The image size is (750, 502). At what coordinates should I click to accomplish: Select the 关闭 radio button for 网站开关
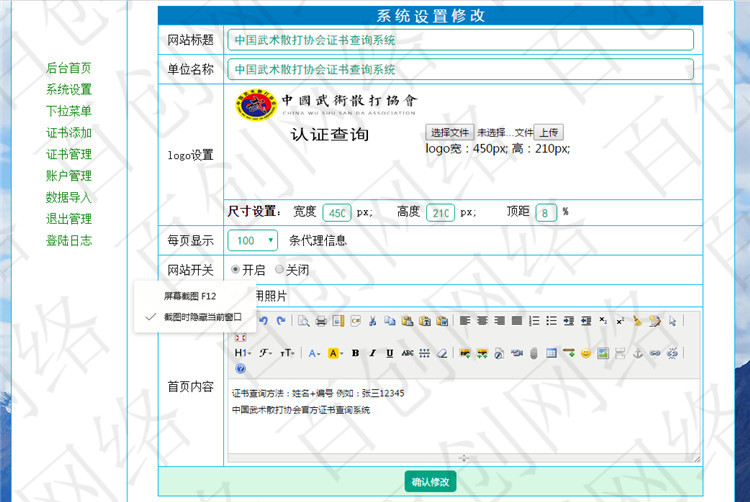pos(279,270)
